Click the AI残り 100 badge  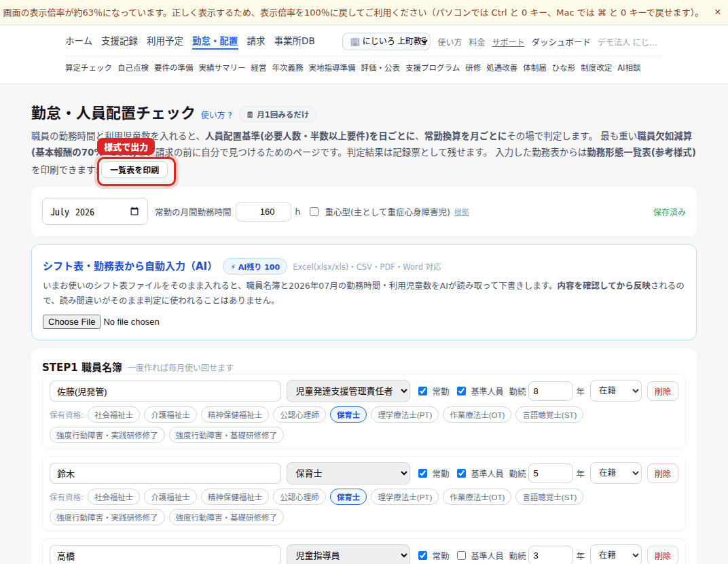[255, 266]
